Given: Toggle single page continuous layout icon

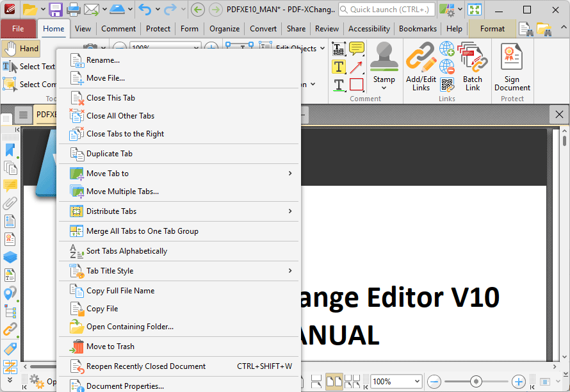Looking at the screenshot, I should point(316,382).
